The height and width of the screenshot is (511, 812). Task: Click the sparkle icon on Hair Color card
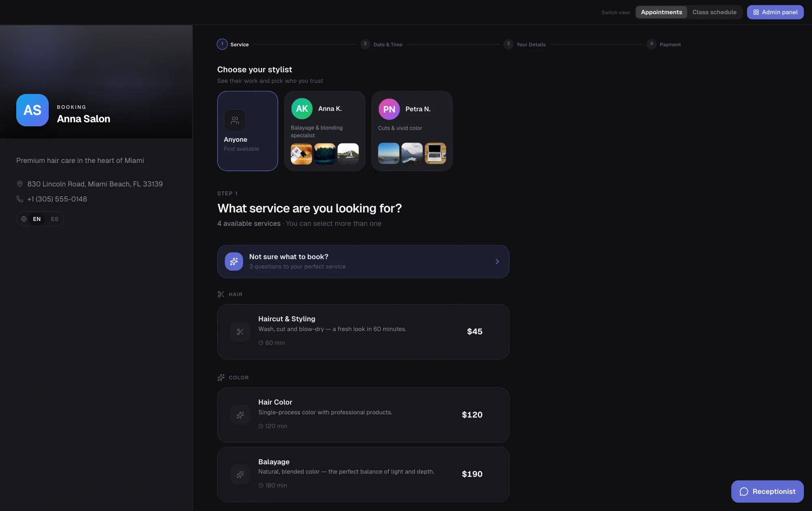(x=240, y=415)
